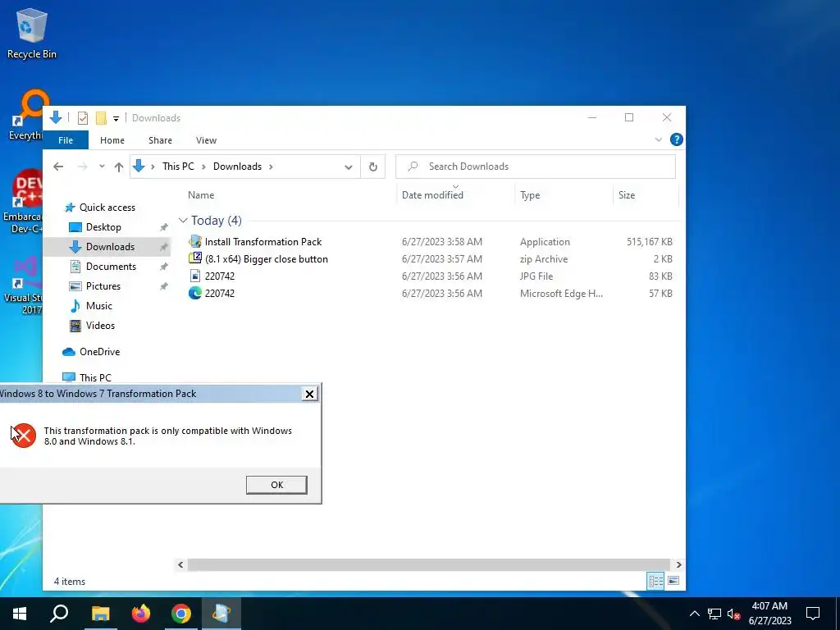
Task: Open the File ribbon tab
Action: (x=66, y=140)
